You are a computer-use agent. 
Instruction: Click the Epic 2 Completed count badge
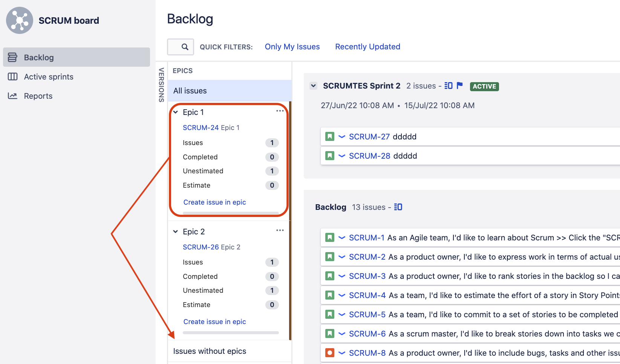272,277
